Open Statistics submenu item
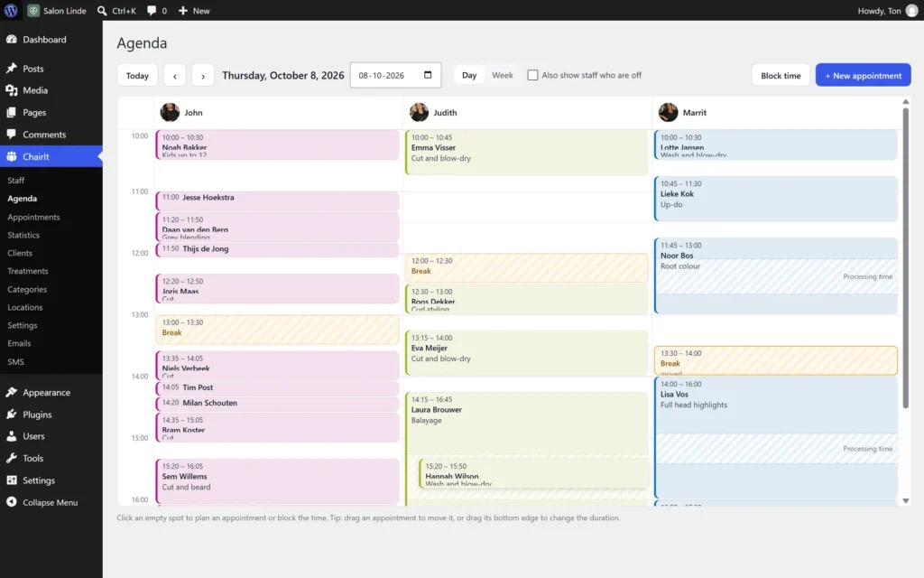The image size is (924, 578). [23, 235]
